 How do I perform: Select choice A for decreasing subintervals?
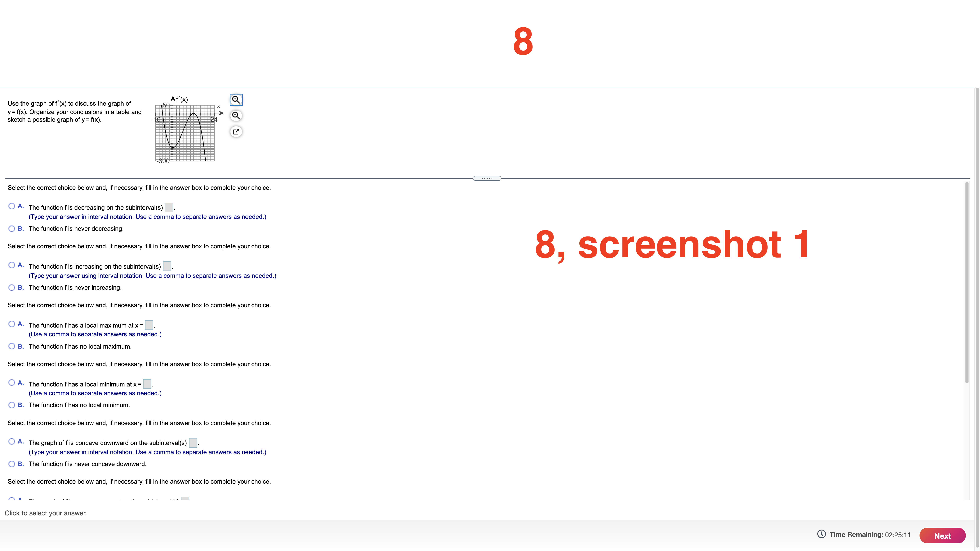point(11,206)
